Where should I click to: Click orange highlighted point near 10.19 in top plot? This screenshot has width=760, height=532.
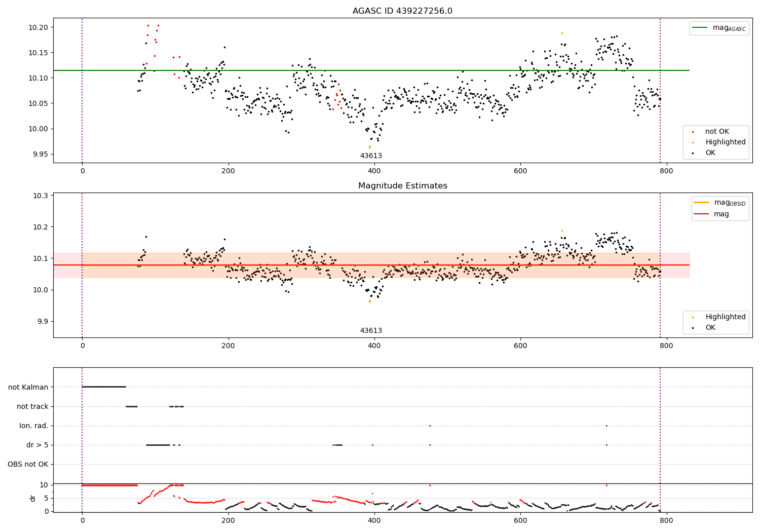tap(561, 33)
